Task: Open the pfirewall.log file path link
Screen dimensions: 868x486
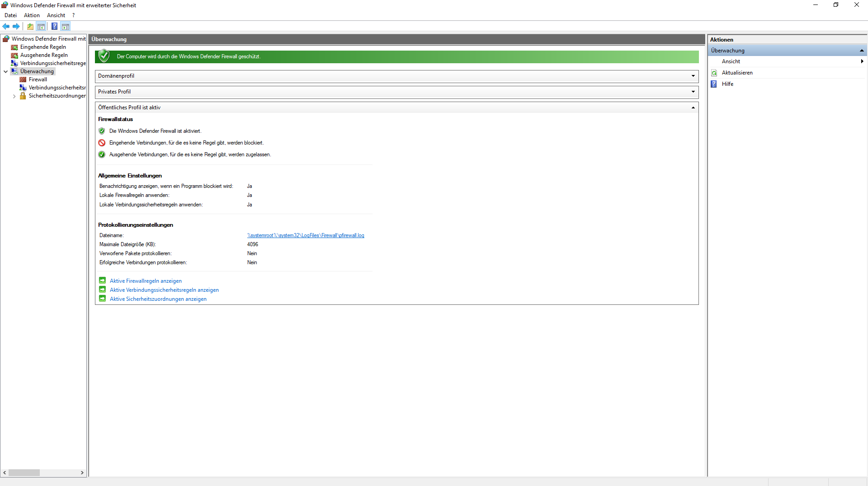Action: pyautogui.click(x=306, y=235)
